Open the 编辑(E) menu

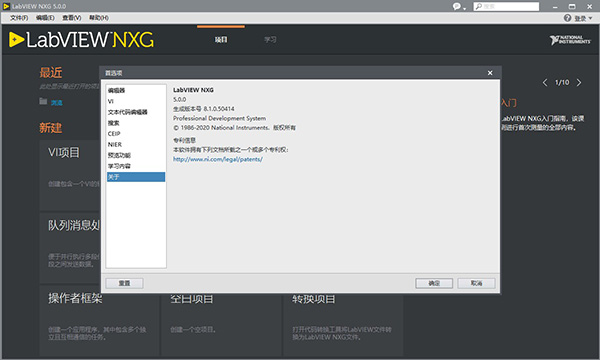coord(45,18)
